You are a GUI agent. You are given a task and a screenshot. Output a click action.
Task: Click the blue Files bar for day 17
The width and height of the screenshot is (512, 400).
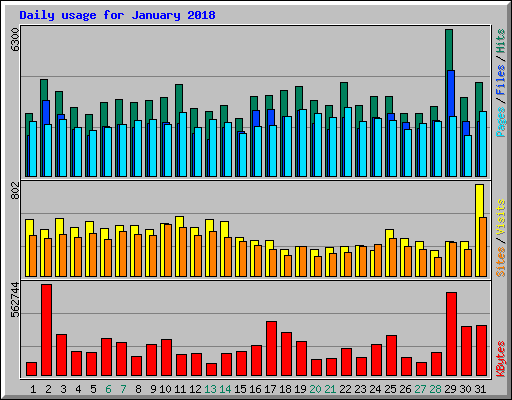[x=271, y=117]
